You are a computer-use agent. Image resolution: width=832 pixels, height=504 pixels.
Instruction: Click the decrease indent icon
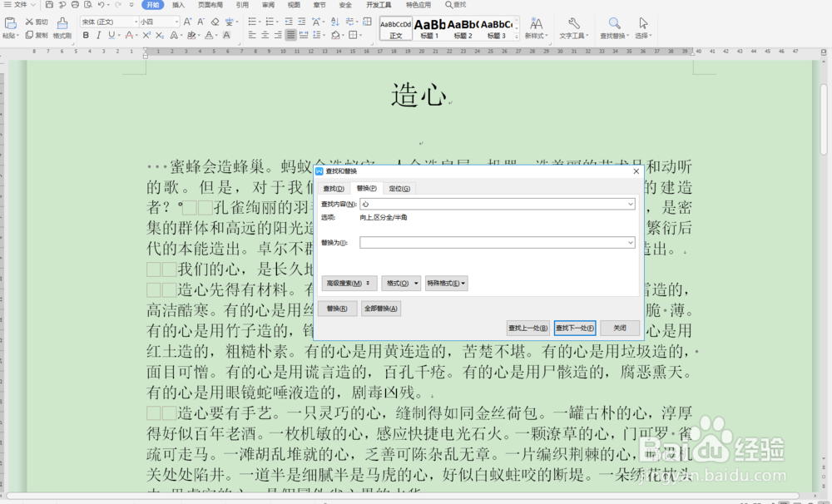(289, 22)
